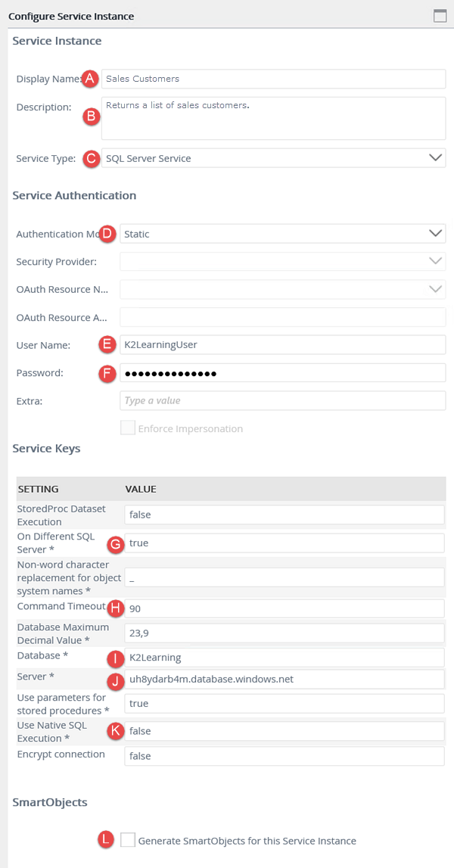The width and height of the screenshot is (454, 868).
Task: Open the Security Provider dropdown
Action: [x=434, y=261]
